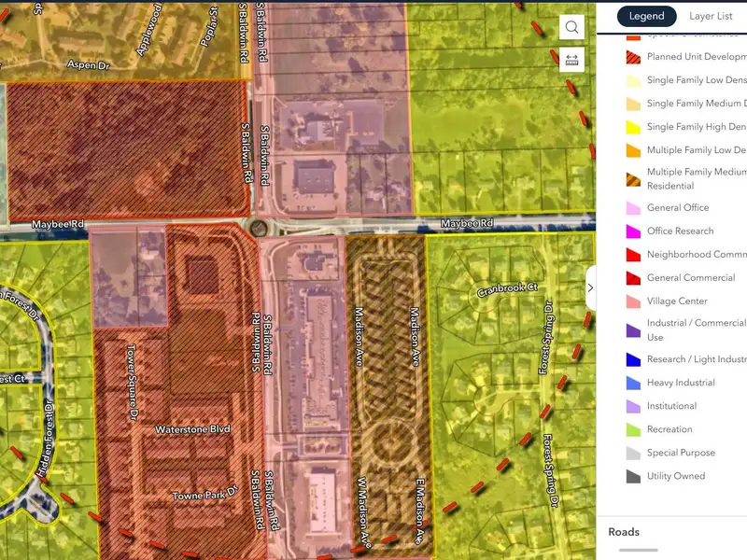This screenshot has height=560, width=747.
Task: Click the Special Purpose legend entry
Action: click(681, 453)
